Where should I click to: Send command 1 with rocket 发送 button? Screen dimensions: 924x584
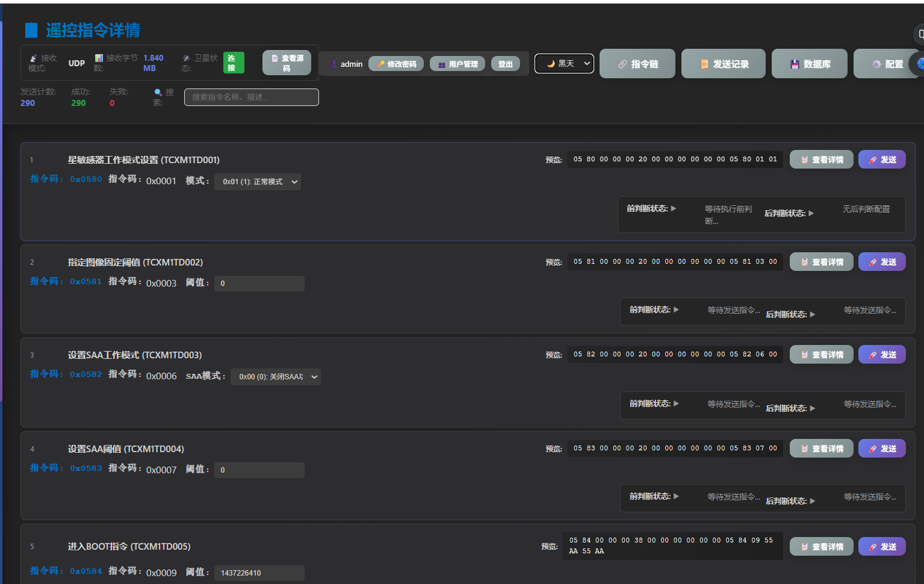pyautogui.click(x=881, y=160)
